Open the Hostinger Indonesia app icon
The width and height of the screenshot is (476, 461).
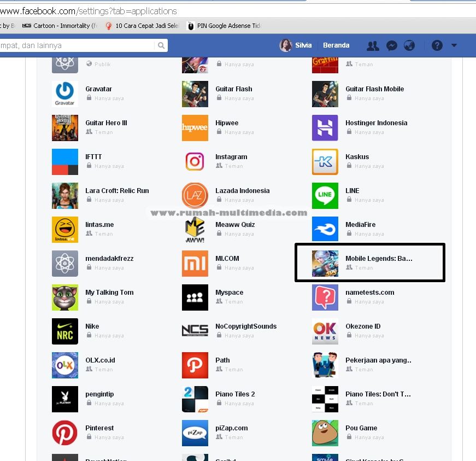(x=325, y=128)
